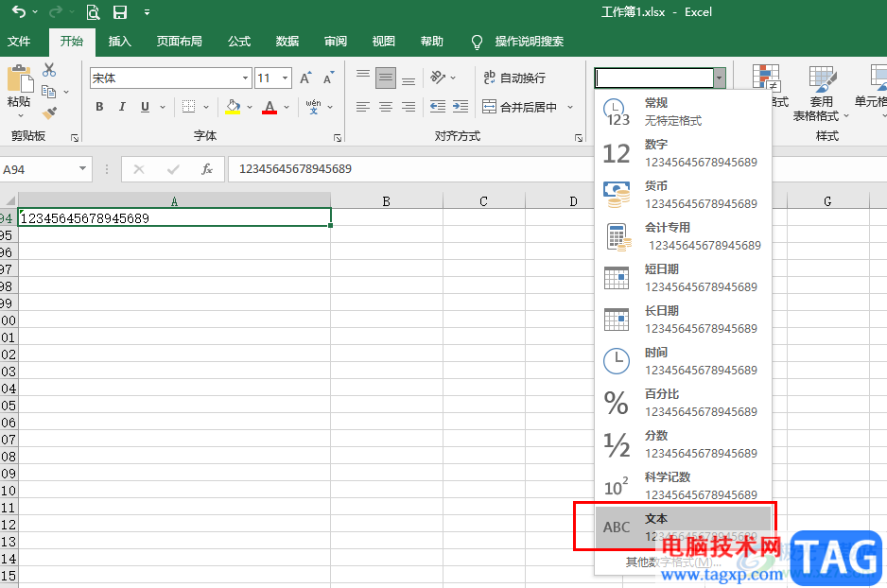The width and height of the screenshot is (887, 588).
Task: Apply the red font color
Action: coord(270,106)
